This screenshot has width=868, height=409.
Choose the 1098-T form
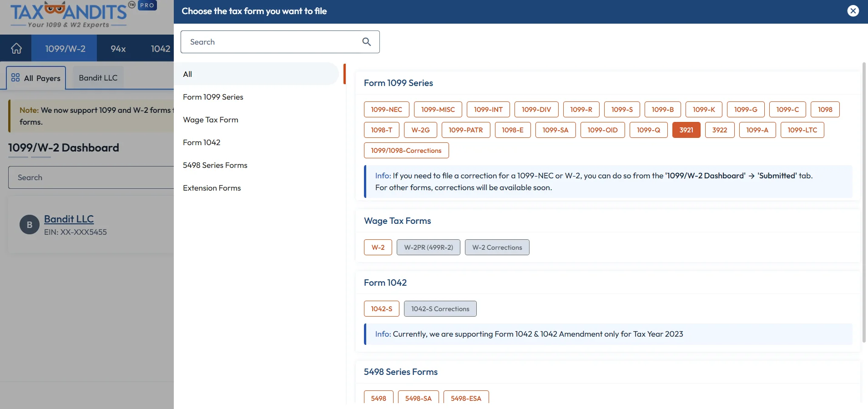point(382,130)
